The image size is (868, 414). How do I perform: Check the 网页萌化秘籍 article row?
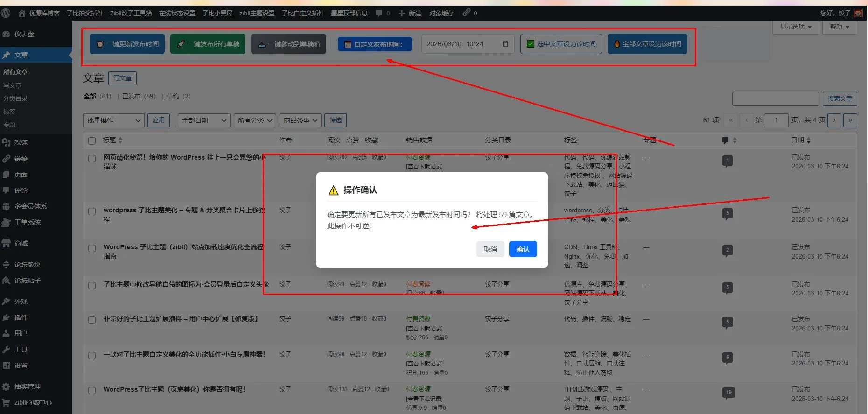coord(92,159)
